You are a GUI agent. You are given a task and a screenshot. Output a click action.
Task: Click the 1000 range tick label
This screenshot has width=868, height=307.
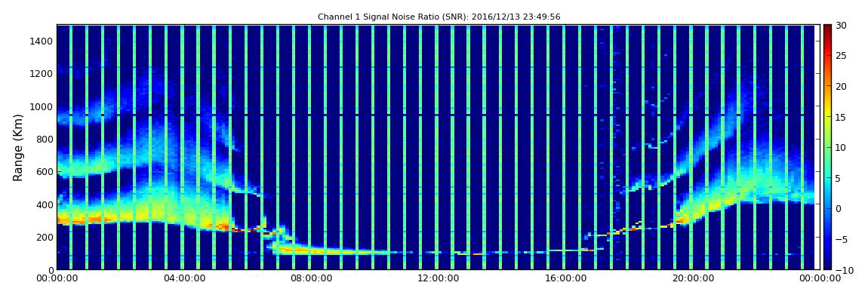(x=42, y=106)
